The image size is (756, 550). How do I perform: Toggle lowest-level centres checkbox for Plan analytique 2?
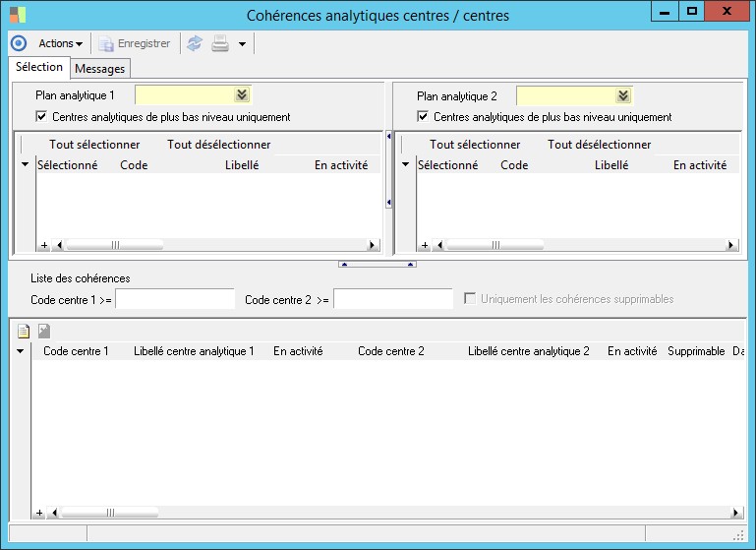tap(423, 117)
